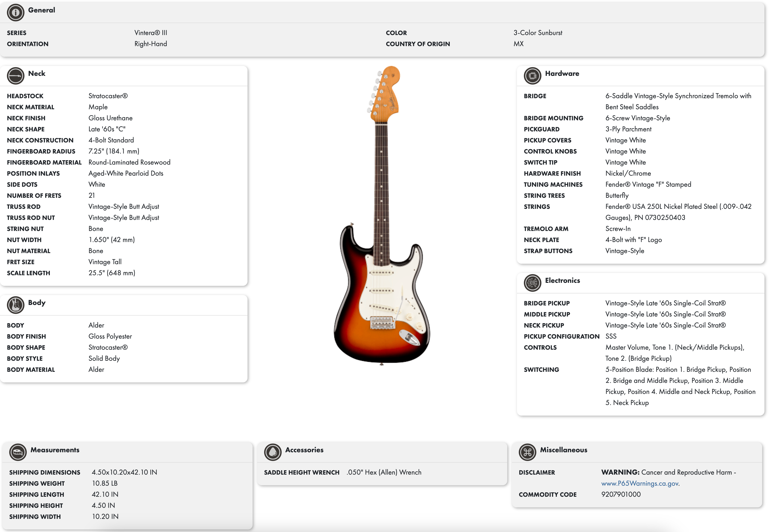The image size is (770, 532).
Task: Click the FINGERBOARD MATERIAL label
Action: point(44,162)
